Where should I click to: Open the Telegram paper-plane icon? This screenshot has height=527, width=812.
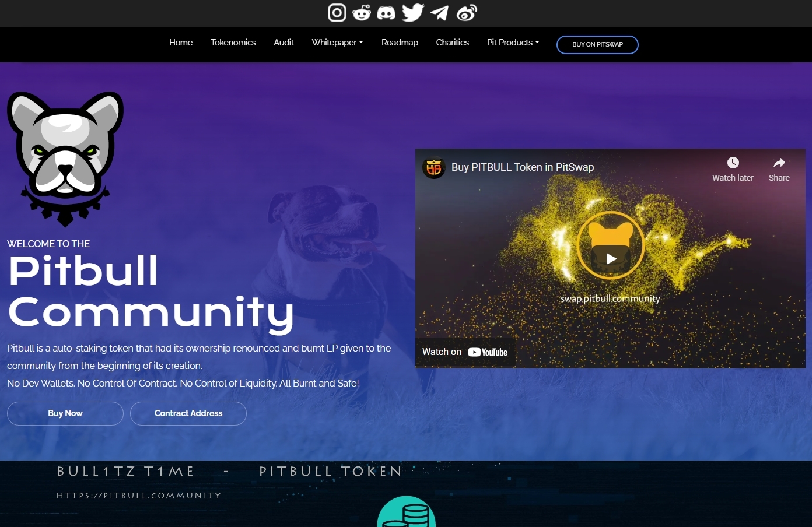[440, 13]
